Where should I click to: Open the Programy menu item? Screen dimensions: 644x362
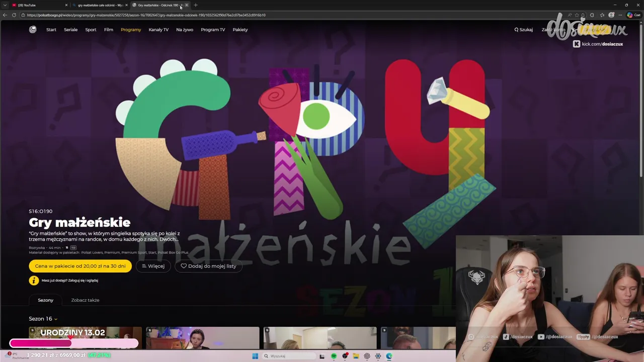coord(131,30)
